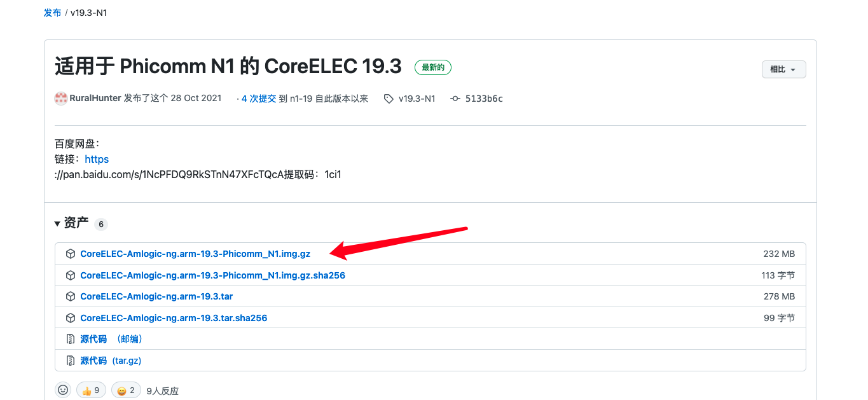Open the 4 次提交 commits link
Image resolution: width=868 pixels, height=400 pixels.
coord(259,99)
